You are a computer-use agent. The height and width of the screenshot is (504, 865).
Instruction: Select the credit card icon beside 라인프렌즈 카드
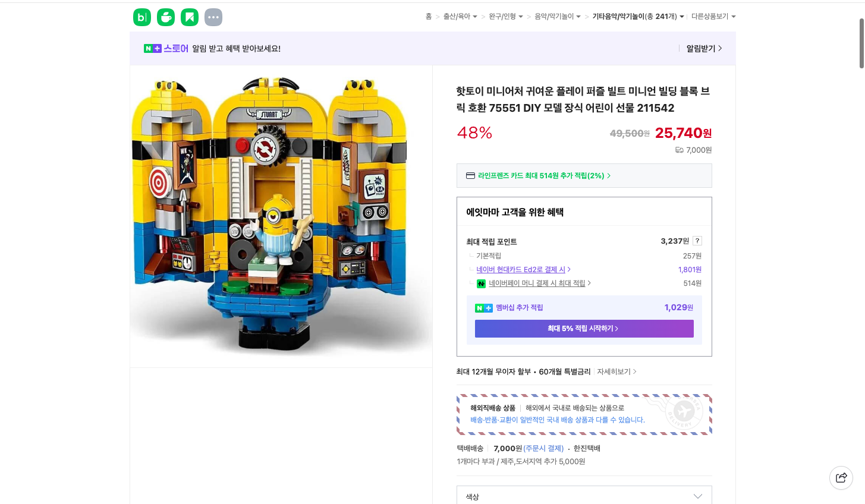point(470,175)
